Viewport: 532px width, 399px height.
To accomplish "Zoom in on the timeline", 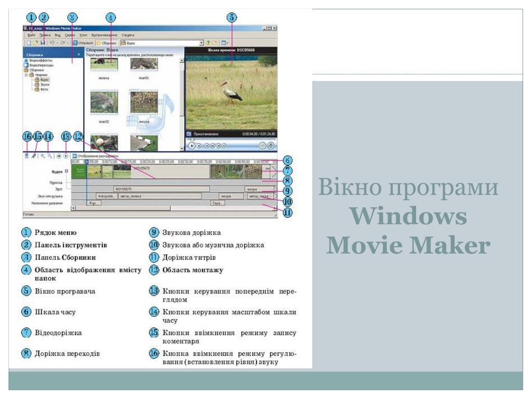I will pos(43,156).
